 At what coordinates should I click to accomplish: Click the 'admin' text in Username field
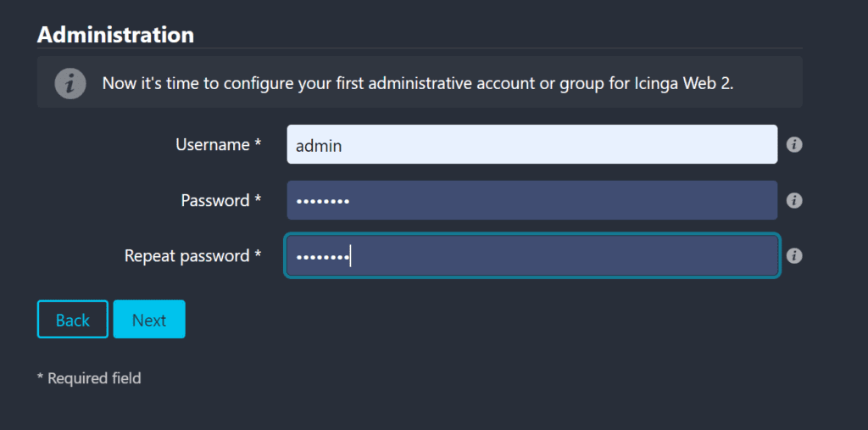click(319, 146)
